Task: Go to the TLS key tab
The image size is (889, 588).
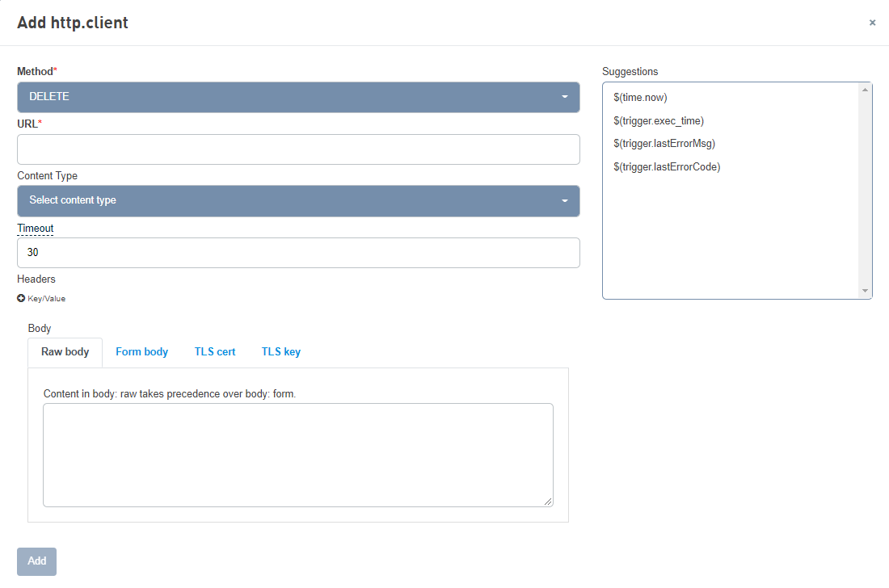Action: pos(280,352)
